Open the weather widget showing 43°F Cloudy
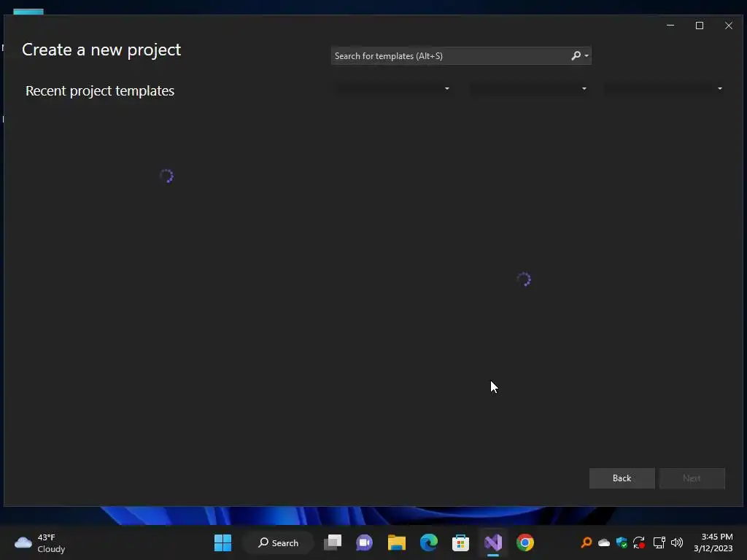747x560 pixels. 40,542
